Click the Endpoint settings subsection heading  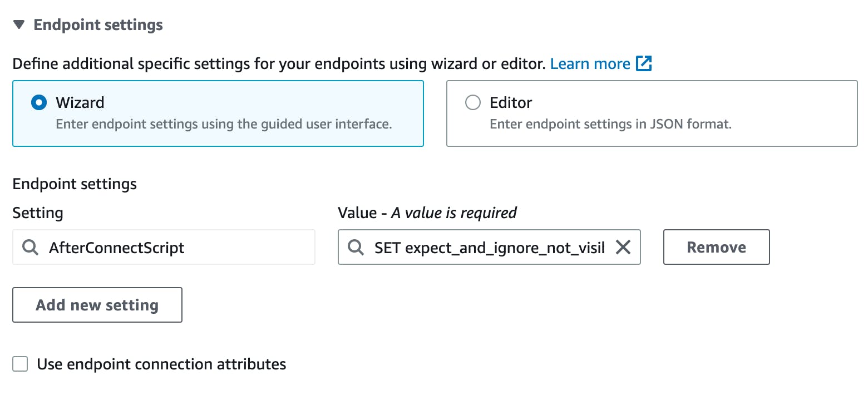pyautogui.click(x=74, y=184)
